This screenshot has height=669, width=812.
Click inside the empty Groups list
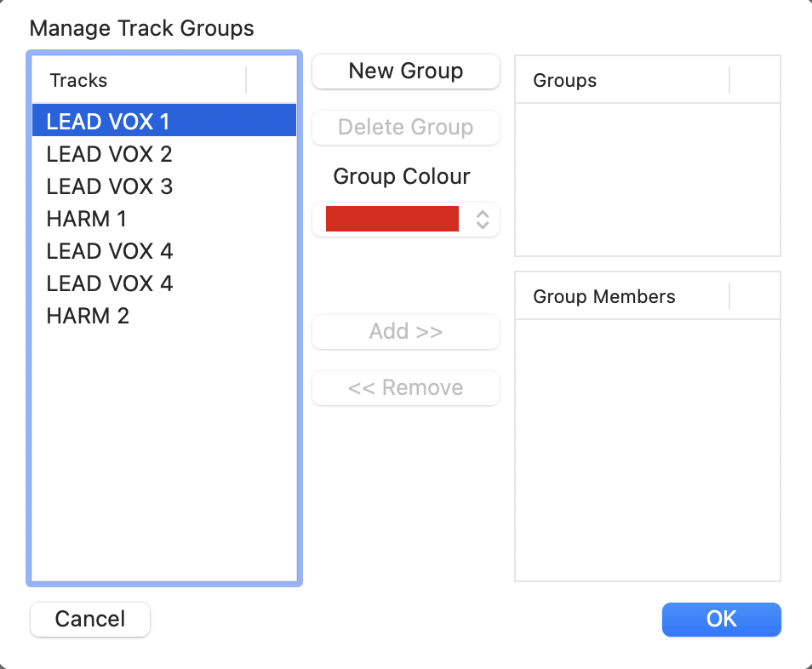pos(647,179)
